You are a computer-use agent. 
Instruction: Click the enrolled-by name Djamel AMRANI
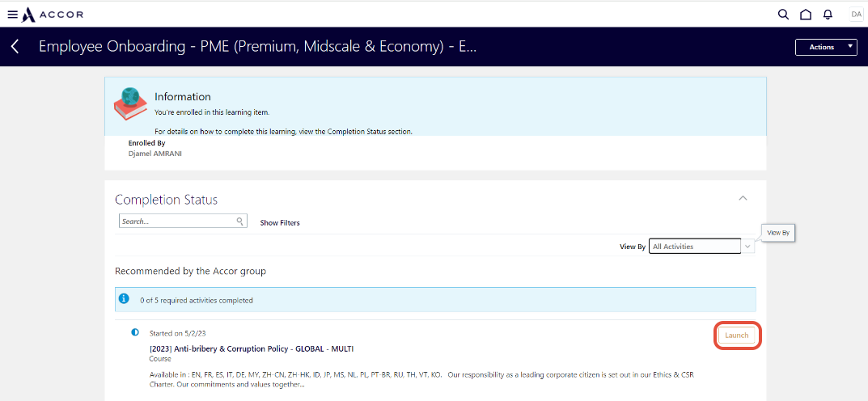click(x=155, y=154)
